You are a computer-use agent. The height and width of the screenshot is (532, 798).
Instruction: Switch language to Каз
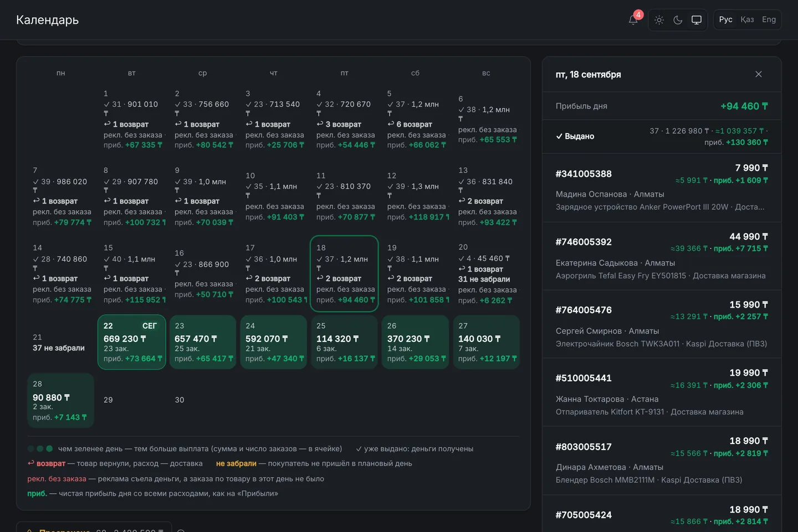tap(747, 19)
